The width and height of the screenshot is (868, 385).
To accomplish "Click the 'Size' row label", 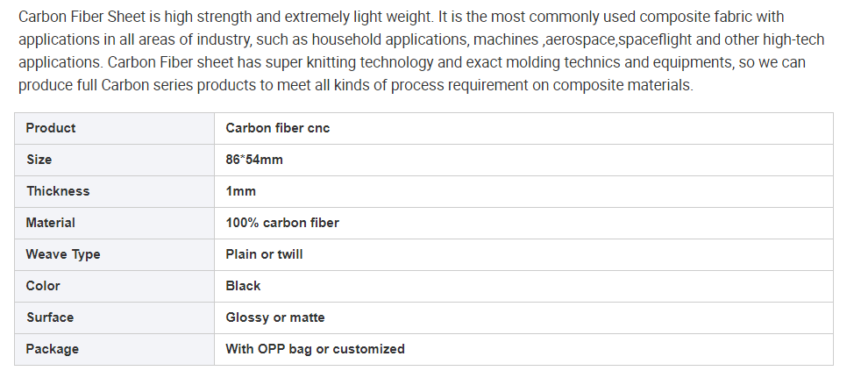I will click(39, 160).
